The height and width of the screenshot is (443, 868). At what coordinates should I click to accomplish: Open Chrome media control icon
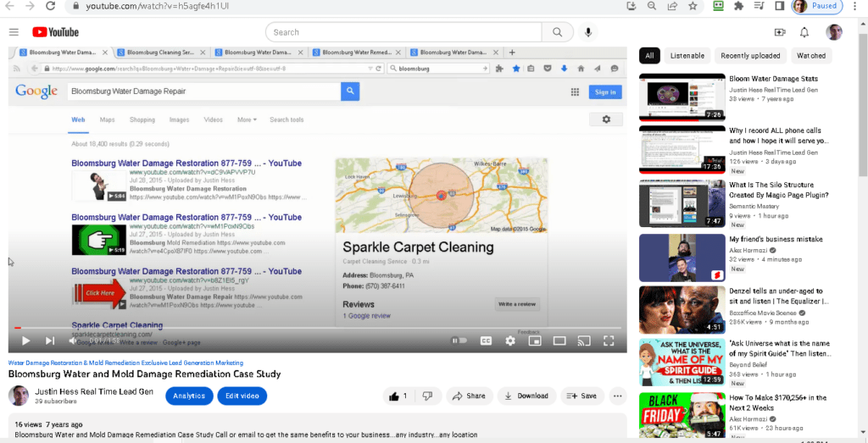[x=759, y=6]
